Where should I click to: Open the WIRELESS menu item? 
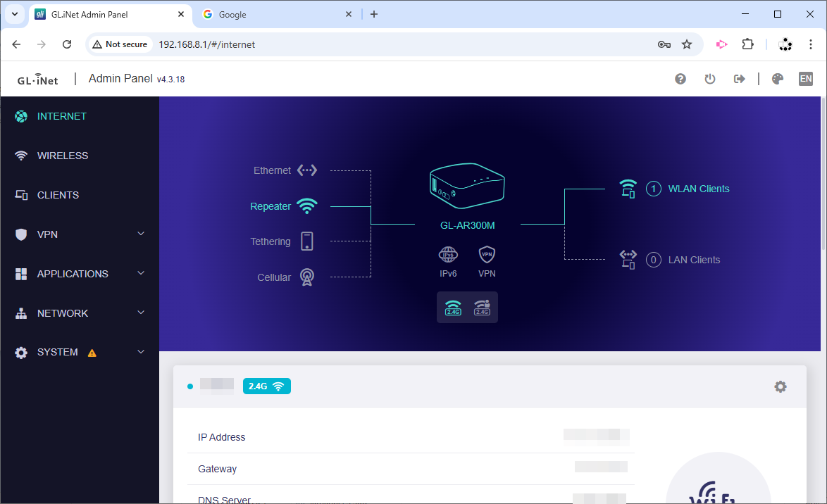63,156
